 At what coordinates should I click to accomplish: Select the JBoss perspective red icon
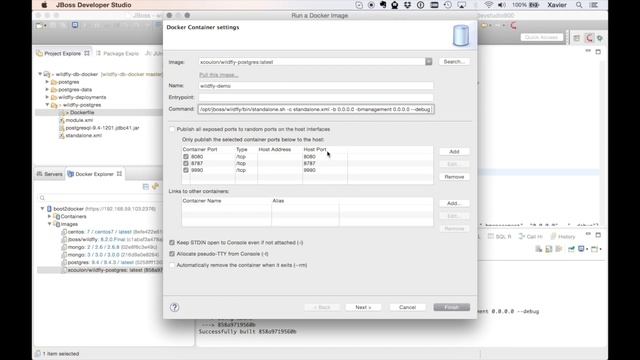[x=589, y=38]
